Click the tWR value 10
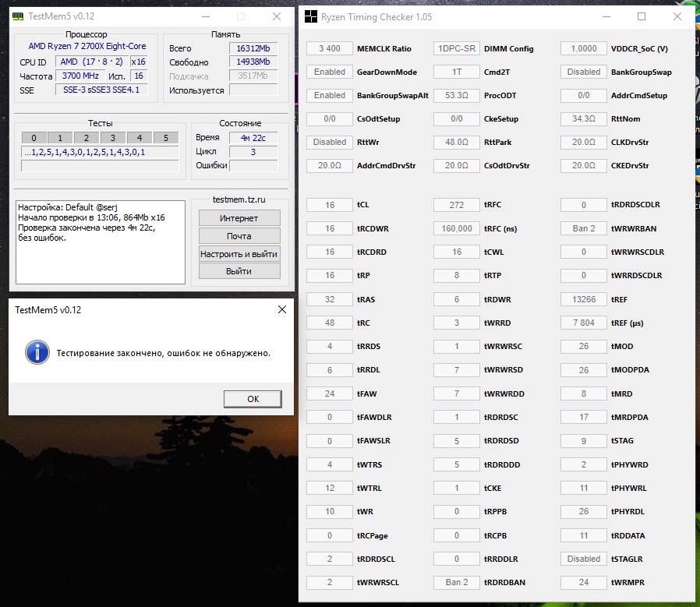Image resolution: width=700 pixels, height=607 pixels. tap(330, 511)
